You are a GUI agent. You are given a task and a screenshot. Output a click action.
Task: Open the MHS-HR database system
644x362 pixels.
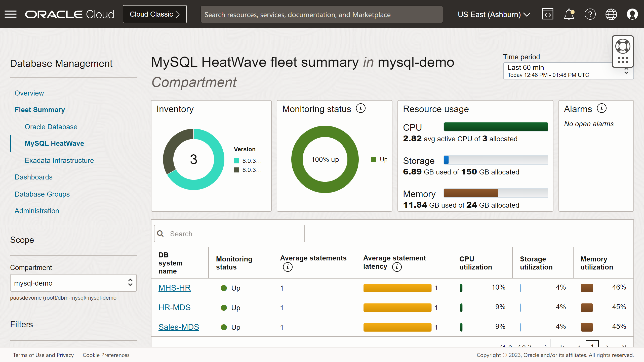(174, 288)
